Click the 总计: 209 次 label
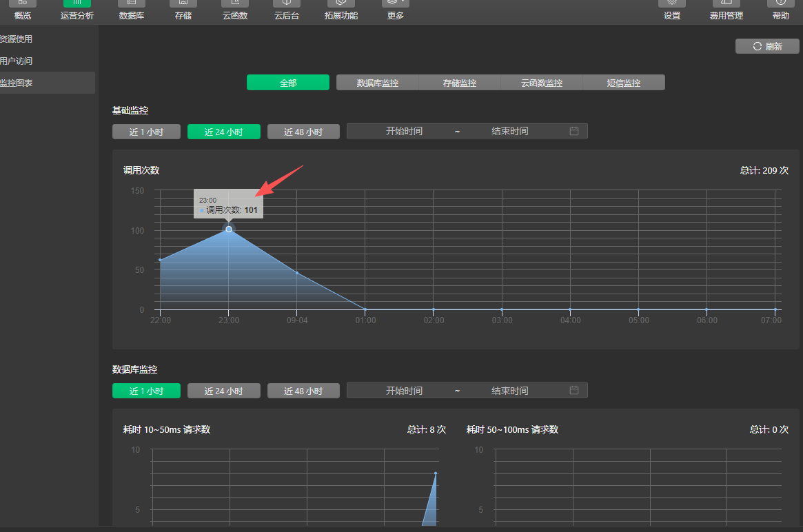 tap(764, 170)
